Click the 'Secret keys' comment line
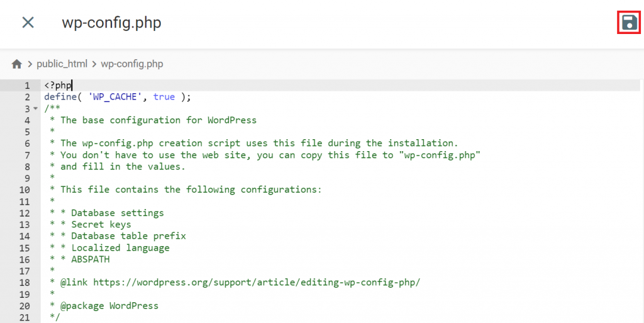The width and height of the screenshot is (644, 323). tap(101, 224)
